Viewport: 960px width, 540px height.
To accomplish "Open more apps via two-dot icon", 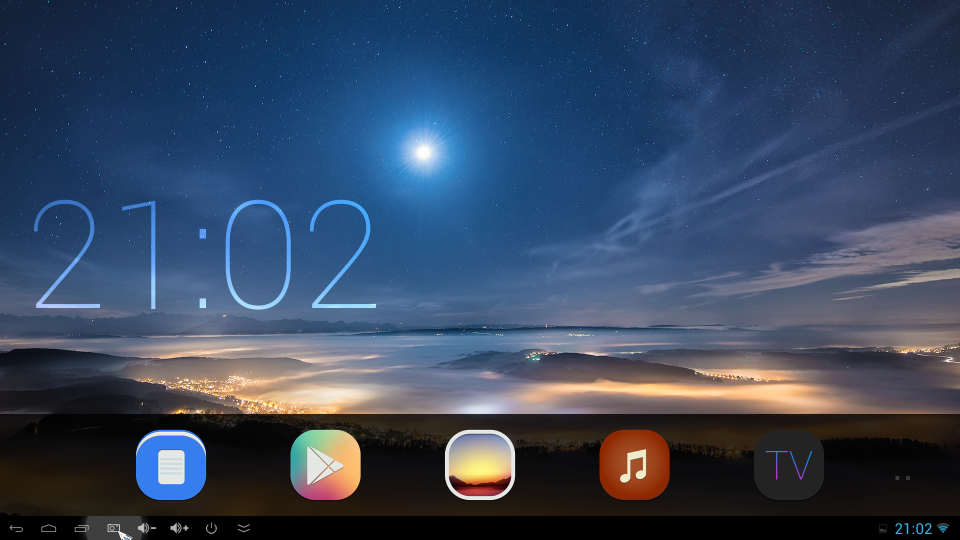I will pos(902,478).
